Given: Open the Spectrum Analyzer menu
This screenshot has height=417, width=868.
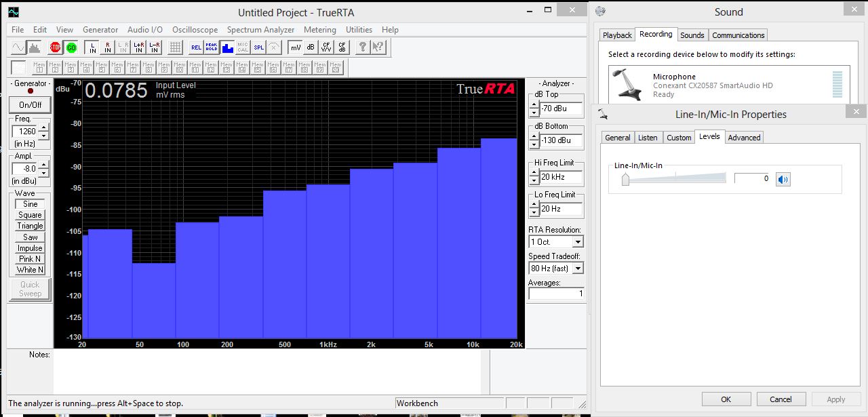Looking at the screenshot, I should (x=260, y=30).
